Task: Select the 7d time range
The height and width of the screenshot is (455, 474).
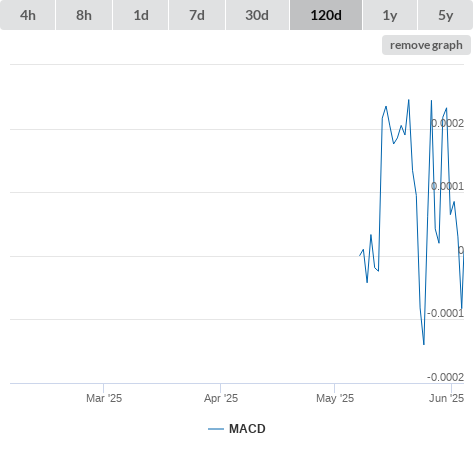Action: point(197,15)
